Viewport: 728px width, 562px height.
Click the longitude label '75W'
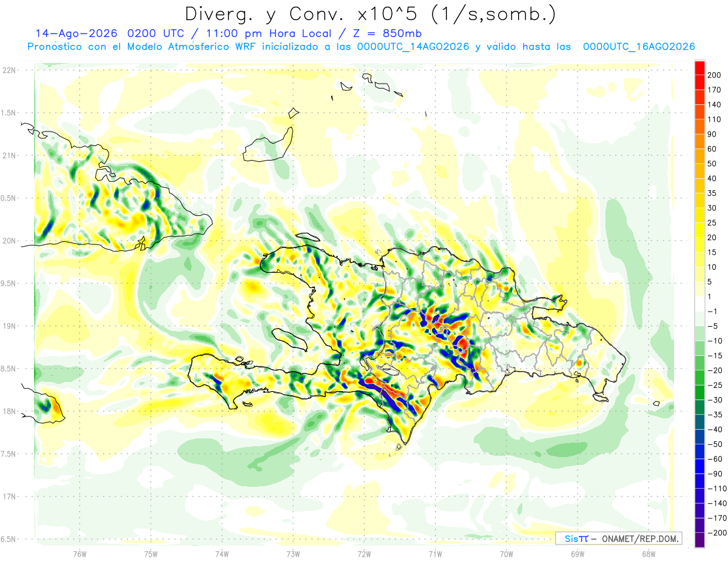tap(150, 554)
